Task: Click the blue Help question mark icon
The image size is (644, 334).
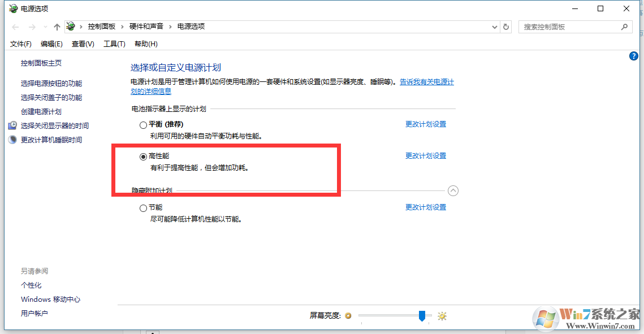Action: [x=634, y=56]
